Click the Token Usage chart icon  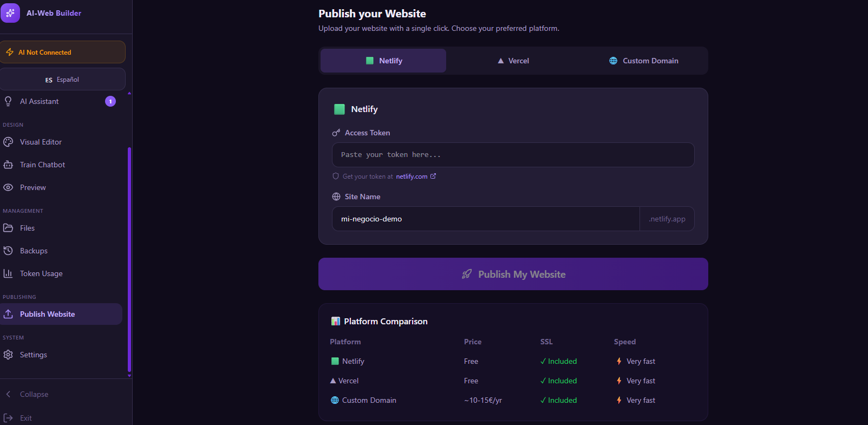point(8,273)
